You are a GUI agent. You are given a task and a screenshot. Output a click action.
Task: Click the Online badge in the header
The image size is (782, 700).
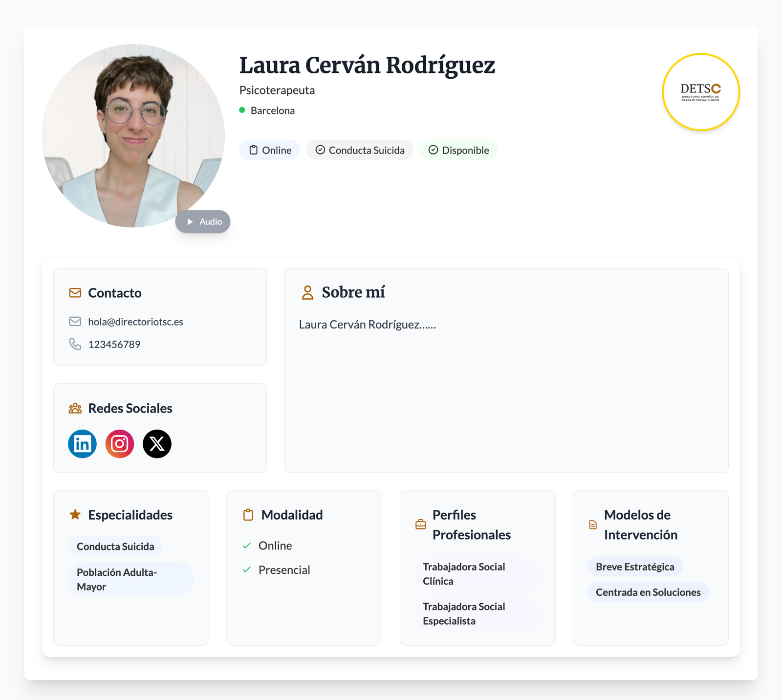(270, 150)
